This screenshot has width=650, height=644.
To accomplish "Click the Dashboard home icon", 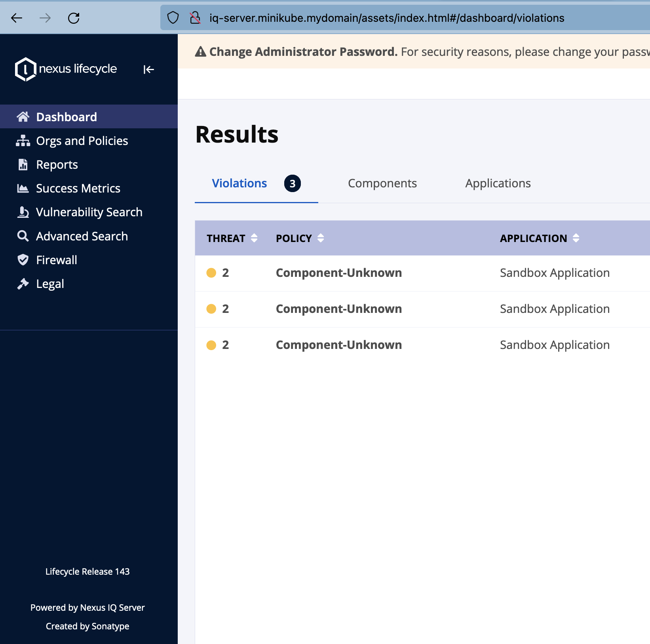I will tap(23, 117).
